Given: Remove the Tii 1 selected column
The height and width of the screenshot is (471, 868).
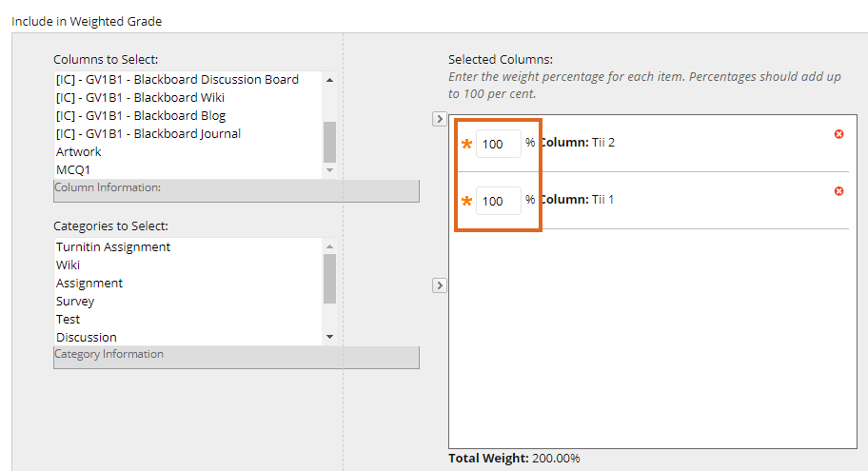Looking at the screenshot, I should pos(838,191).
